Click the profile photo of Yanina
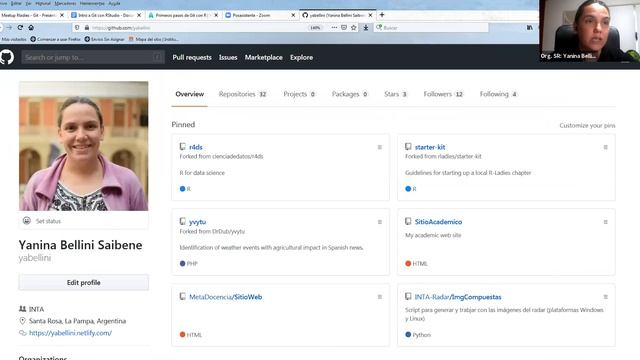 (84, 146)
